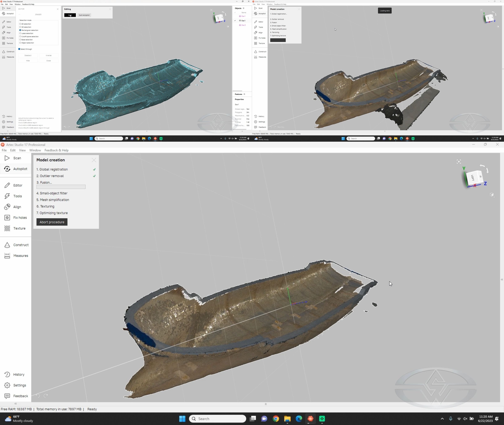Screen dimensions: 504x425
Task: Select the Lasso selection radio button
Action: pyautogui.click(x=20, y=33)
